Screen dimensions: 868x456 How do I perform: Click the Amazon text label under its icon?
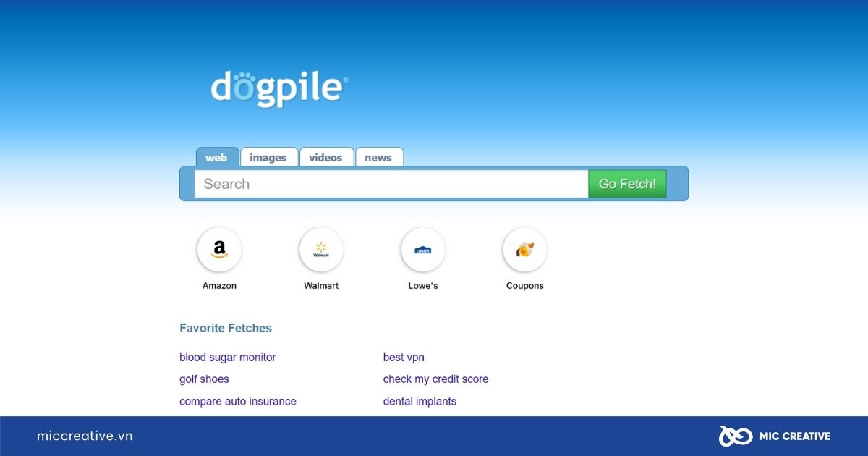(219, 286)
